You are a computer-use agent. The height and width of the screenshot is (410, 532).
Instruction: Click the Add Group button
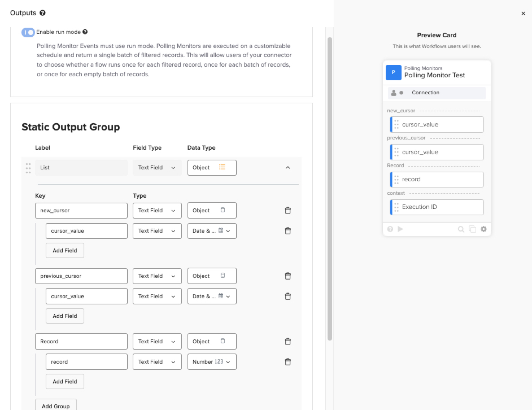click(56, 406)
